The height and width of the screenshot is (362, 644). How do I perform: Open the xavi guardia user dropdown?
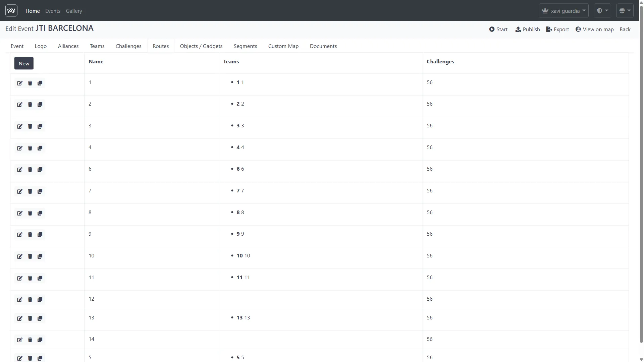click(563, 11)
